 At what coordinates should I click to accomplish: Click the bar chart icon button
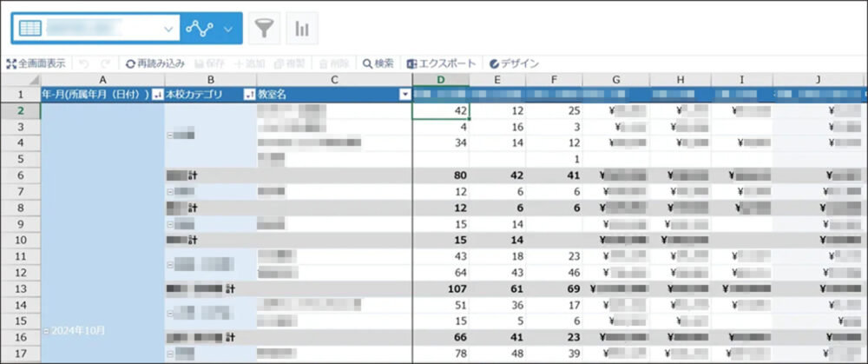click(x=302, y=29)
